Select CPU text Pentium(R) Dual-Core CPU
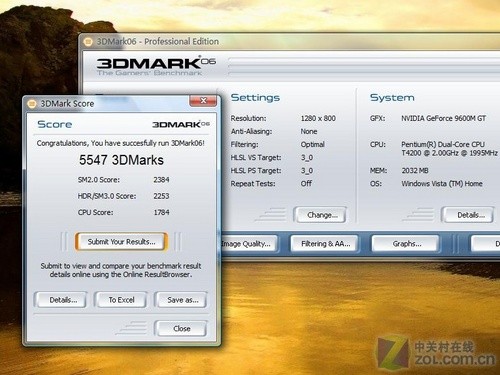Viewport: 500px width, 375px height. point(443,144)
